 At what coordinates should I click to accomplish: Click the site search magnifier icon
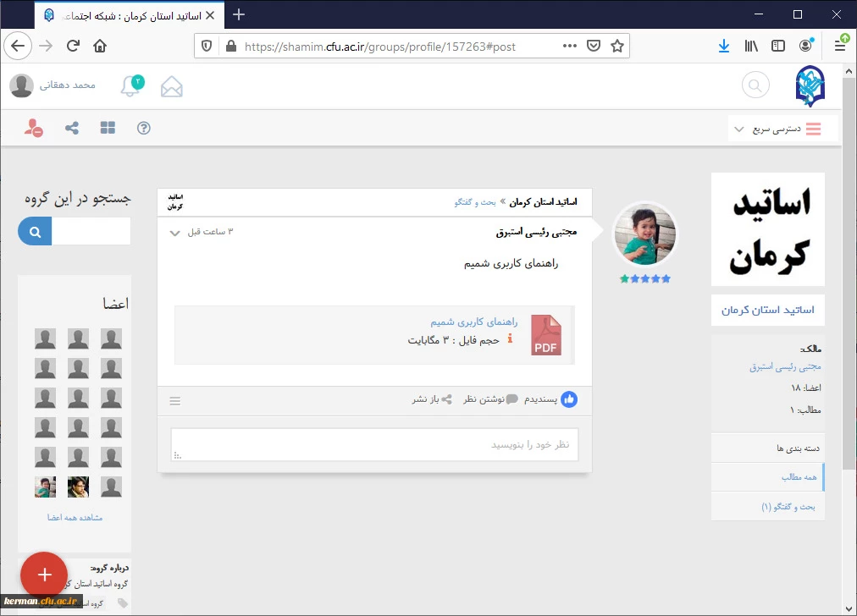(755, 85)
